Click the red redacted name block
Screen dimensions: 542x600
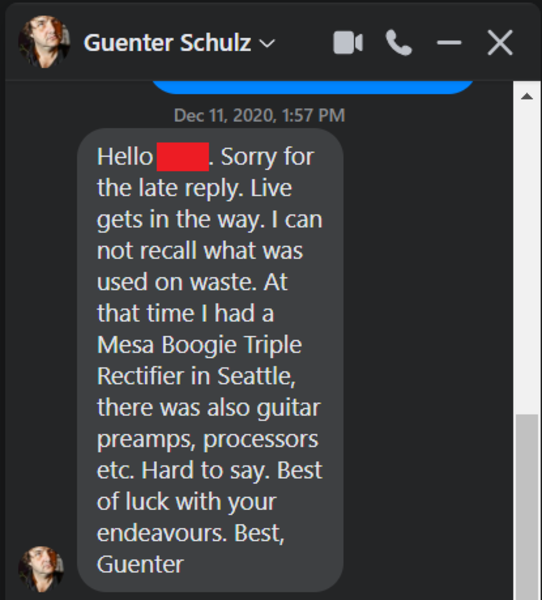coord(183,157)
